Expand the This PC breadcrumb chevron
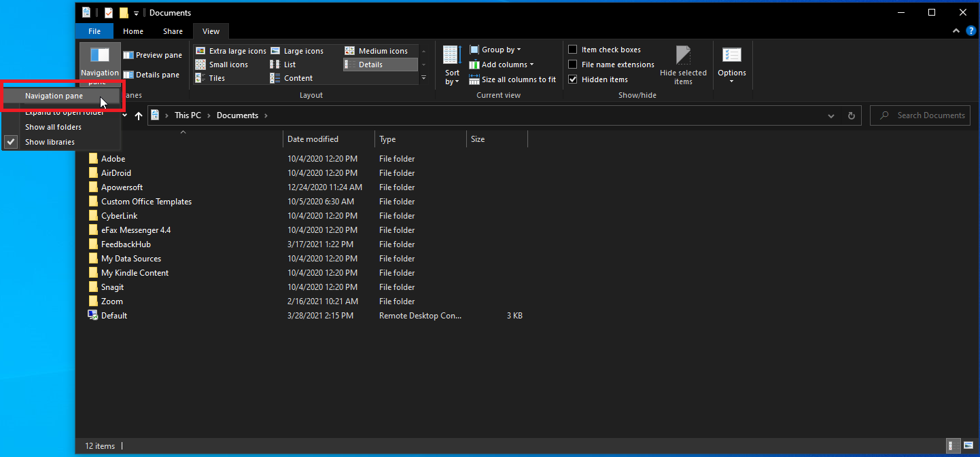 coord(209,115)
